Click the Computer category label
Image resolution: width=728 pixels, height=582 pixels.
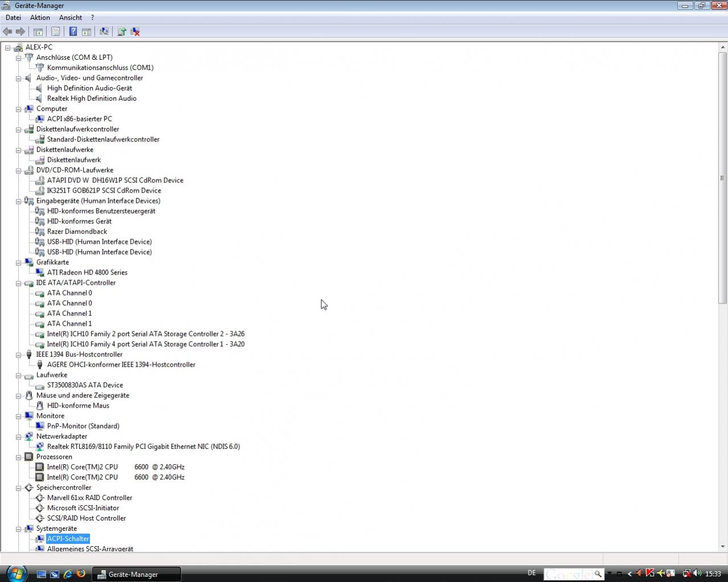(x=52, y=109)
